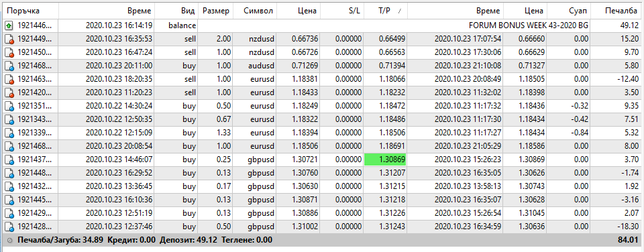Click the buy order icon in row 1921448

point(9,173)
